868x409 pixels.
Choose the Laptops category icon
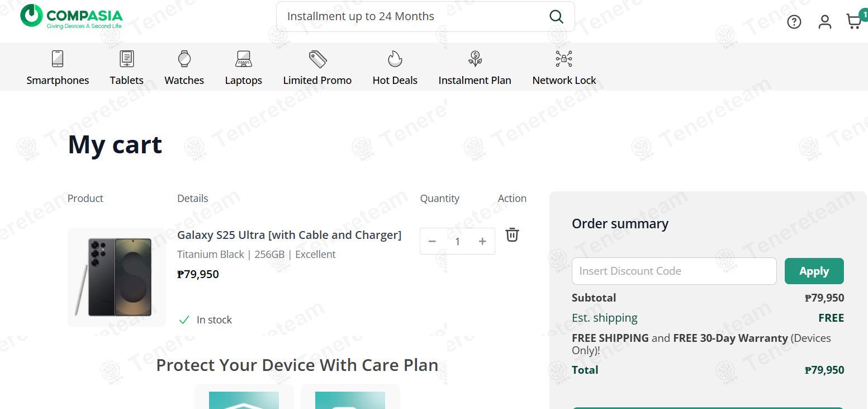tap(244, 59)
